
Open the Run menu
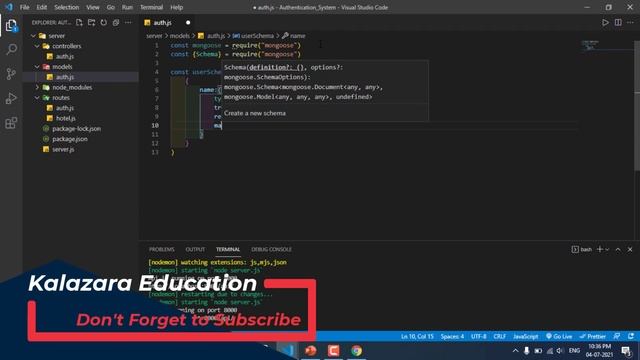click(127, 7)
